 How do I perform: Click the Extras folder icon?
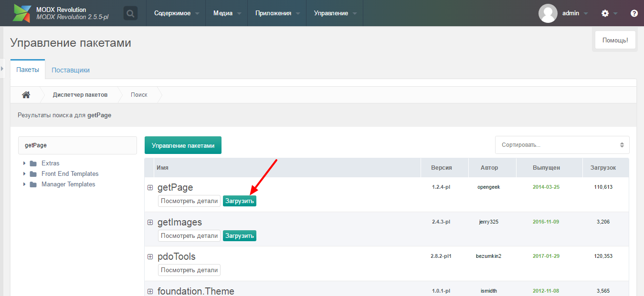[x=33, y=163]
